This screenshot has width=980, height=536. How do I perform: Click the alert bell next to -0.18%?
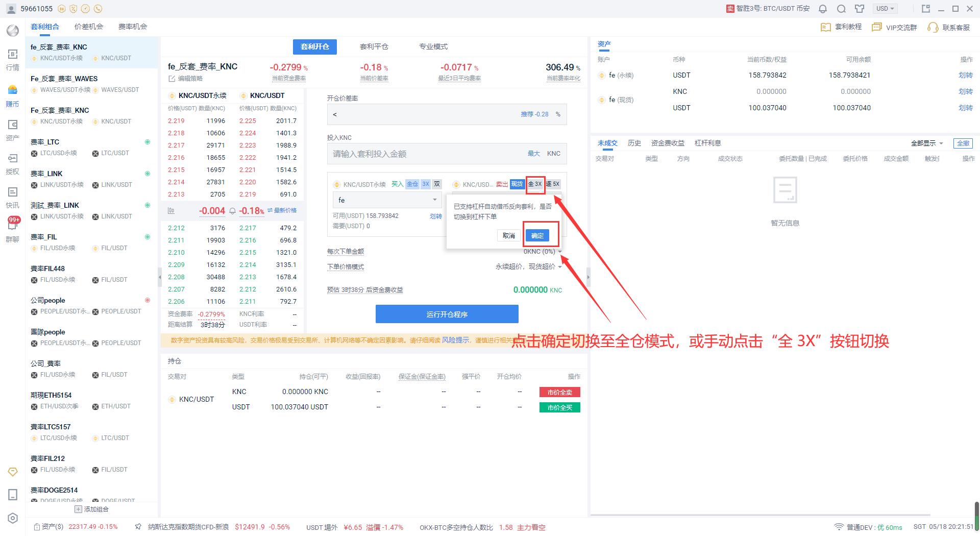233,211
